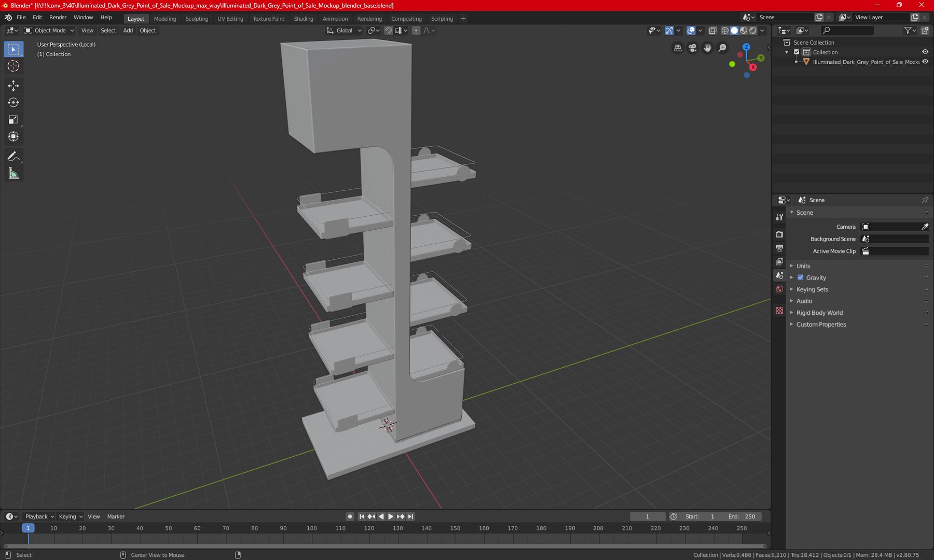
Task: Open the Keying dropdown in timeline
Action: [x=71, y=516]
